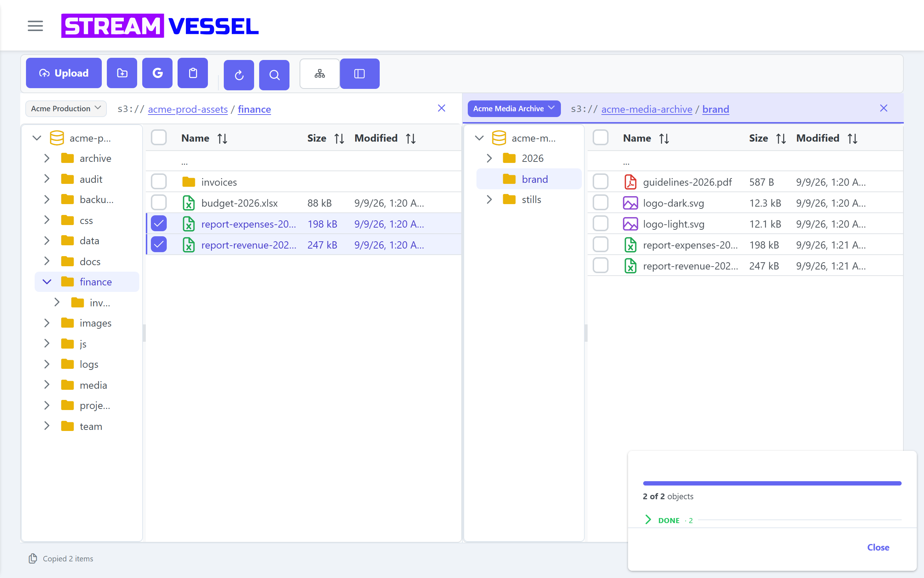Select the media folder in left tree
Screen dimensions: 924x578
[x=87, y=385]
